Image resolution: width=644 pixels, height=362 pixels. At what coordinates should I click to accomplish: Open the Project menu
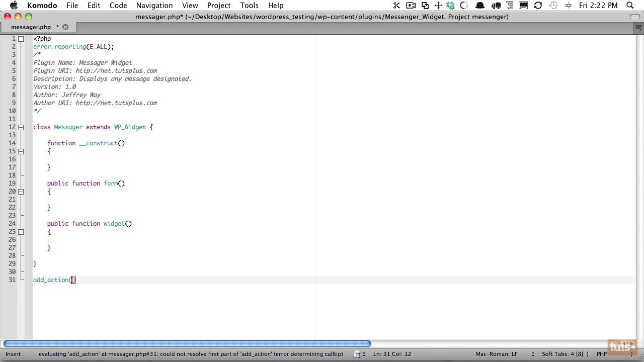pos(219,6)
